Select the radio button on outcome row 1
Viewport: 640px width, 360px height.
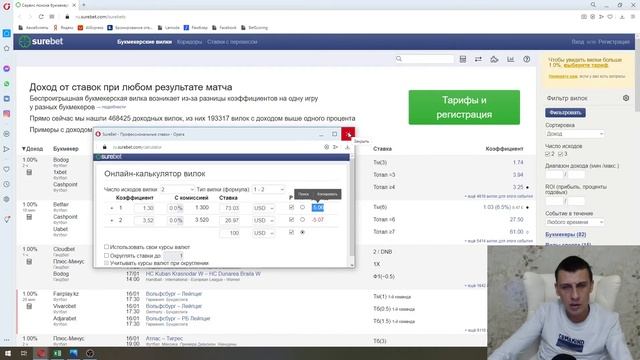(302, 207)
